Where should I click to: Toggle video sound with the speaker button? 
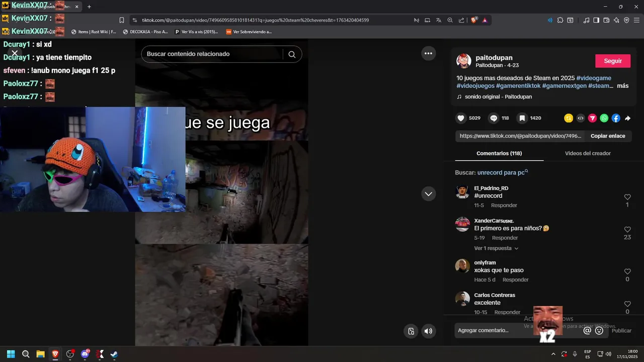point(428,331)
